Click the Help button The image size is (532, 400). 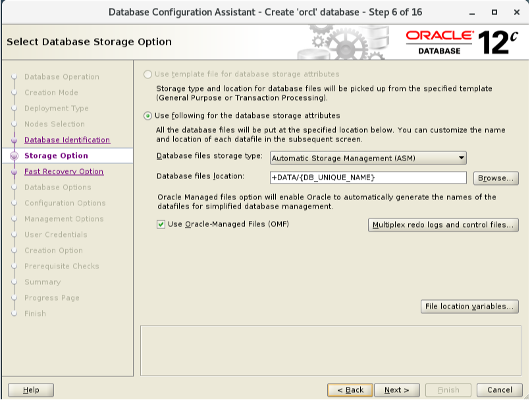coord(31,390)
